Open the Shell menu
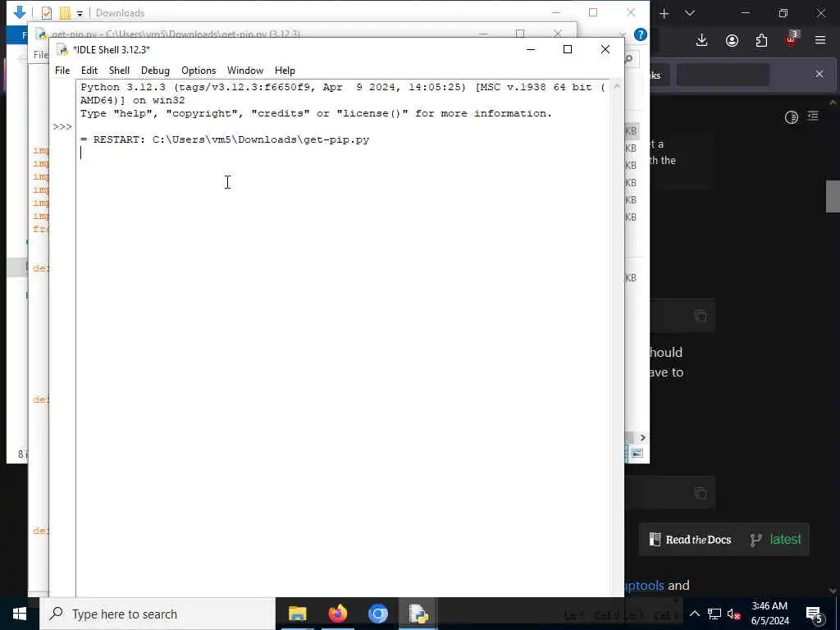840x630 pixels. 119,71
